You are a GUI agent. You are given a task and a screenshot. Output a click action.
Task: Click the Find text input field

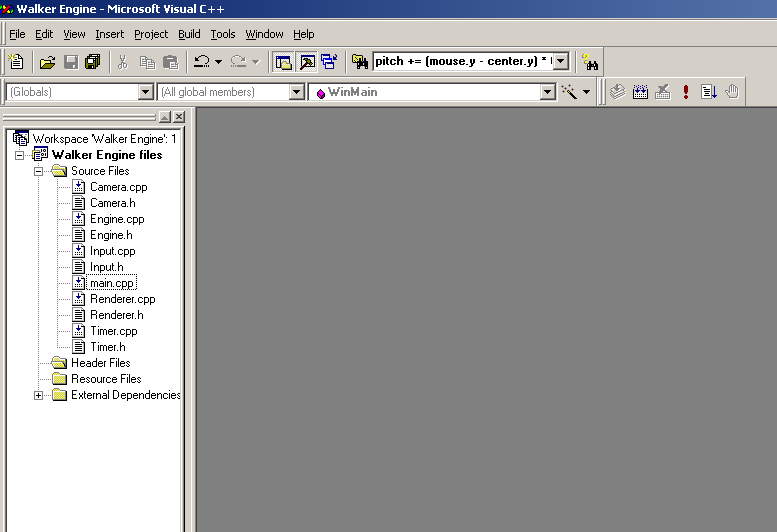click(463, 61)
